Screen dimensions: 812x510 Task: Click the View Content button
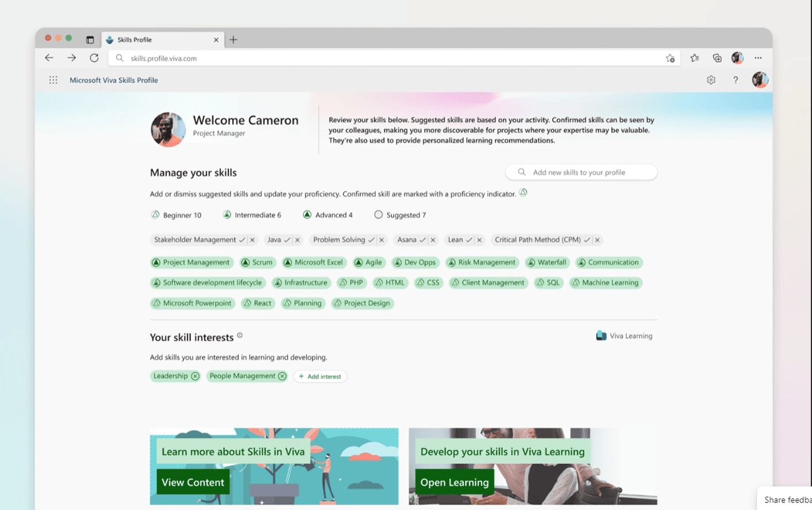point(193,482)
